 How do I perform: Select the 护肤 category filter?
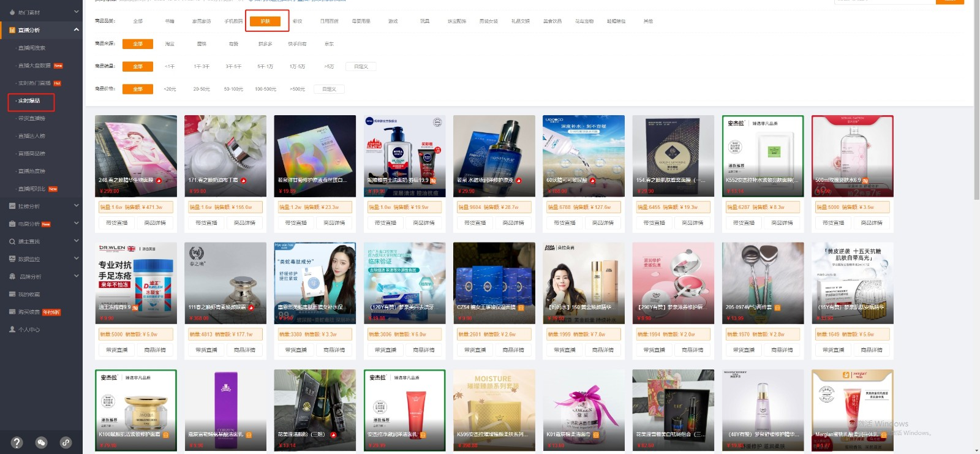pos(265,21)
